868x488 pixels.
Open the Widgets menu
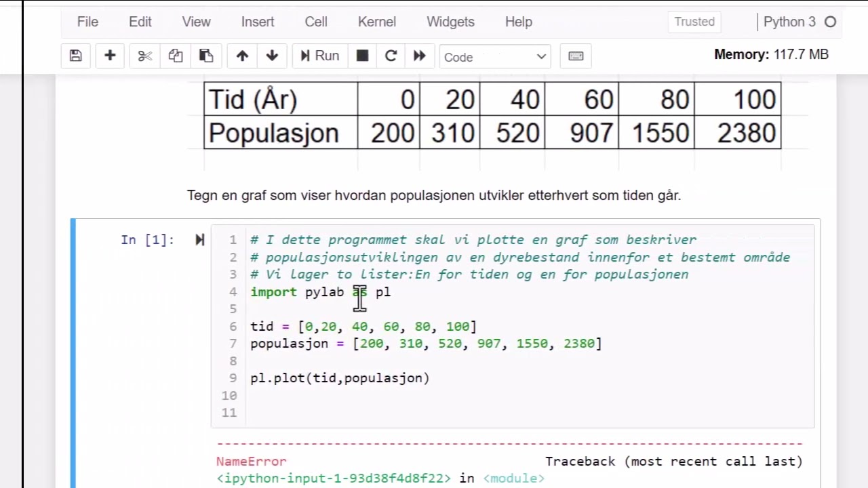pyautogui.click(x=450, y=22)
